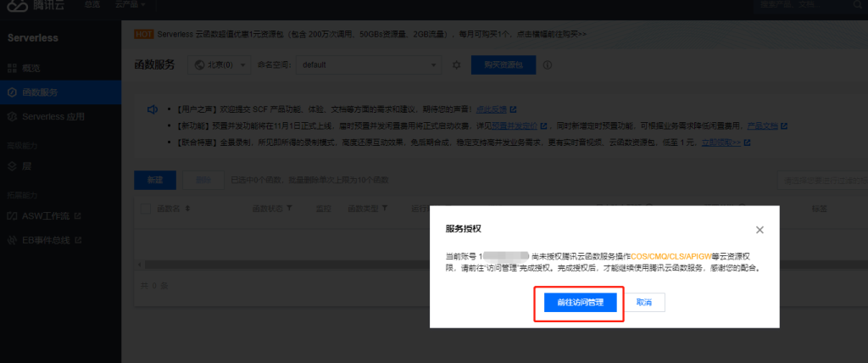Click the external link icon after 产品文档
This screenshot has width=868, height=363.
pos(784,126)
